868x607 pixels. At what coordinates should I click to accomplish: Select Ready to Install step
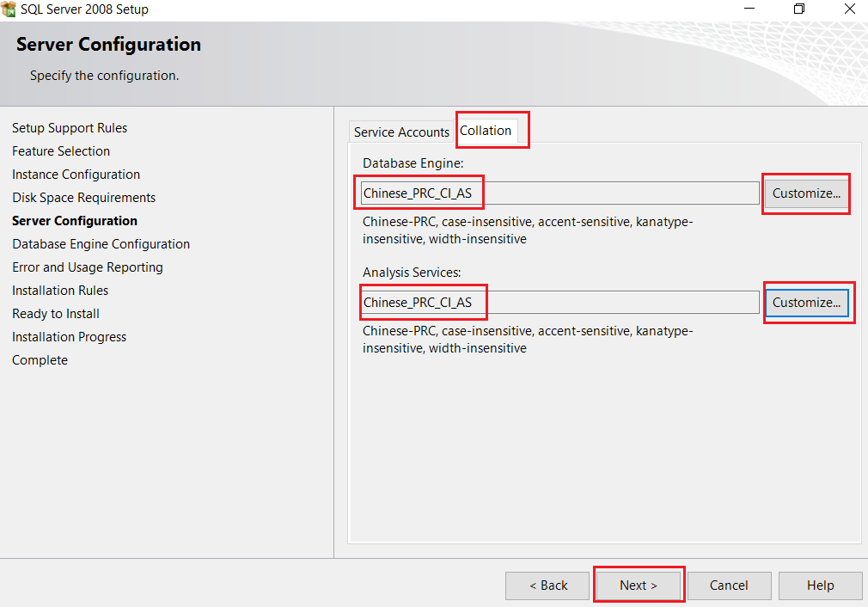(56, 314)
